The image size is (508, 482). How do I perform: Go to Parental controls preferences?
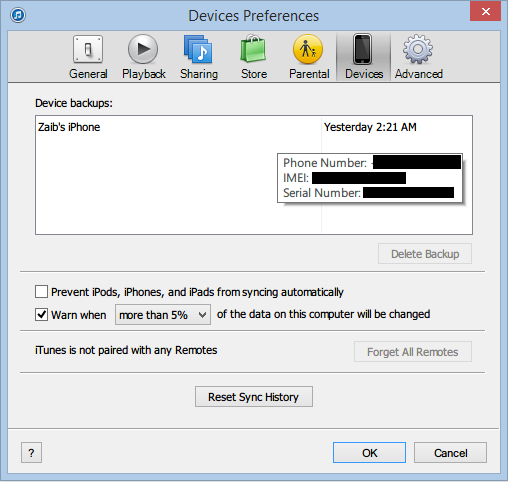(x=309, y=57)
